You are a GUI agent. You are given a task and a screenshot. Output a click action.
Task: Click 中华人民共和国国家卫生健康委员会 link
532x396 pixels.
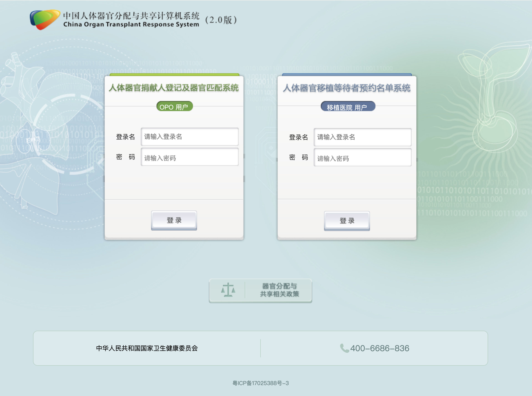point(147,348)
